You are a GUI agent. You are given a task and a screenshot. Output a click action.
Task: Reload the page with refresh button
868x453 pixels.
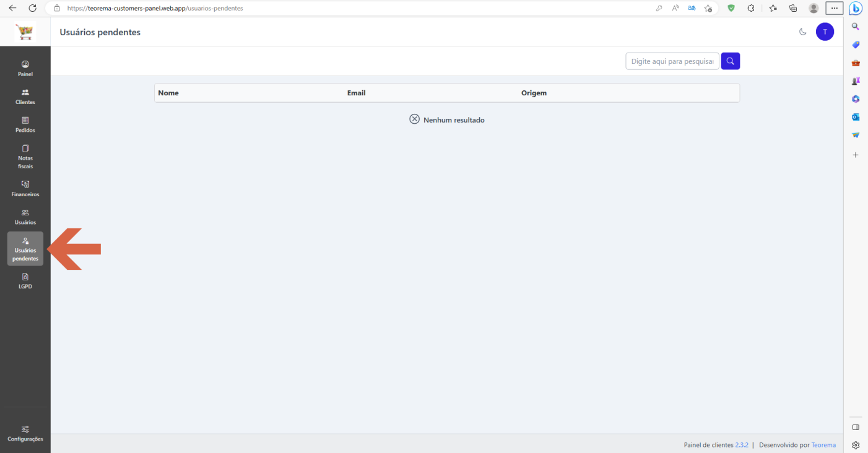pyautogui.click(x=32, y=9)
